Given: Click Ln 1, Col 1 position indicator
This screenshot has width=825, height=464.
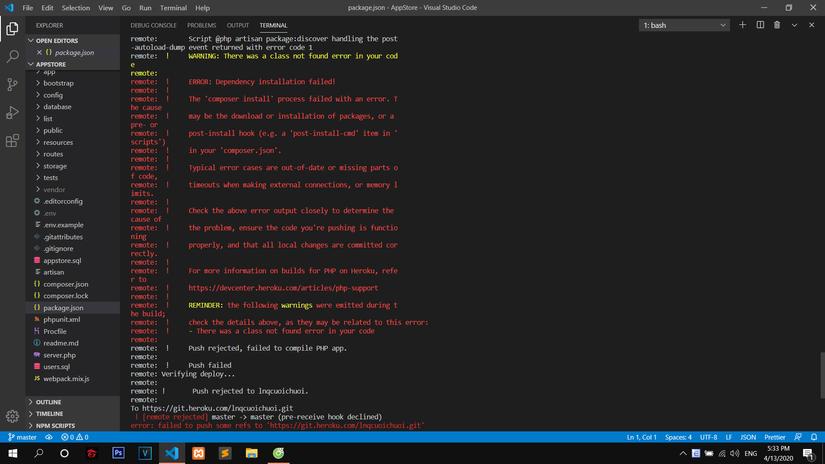Looking at the screenshot, I should click(641, 437).
